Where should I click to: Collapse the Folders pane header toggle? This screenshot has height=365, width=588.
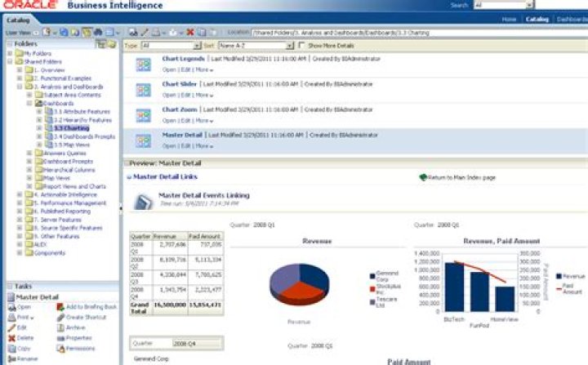(10, 44)
